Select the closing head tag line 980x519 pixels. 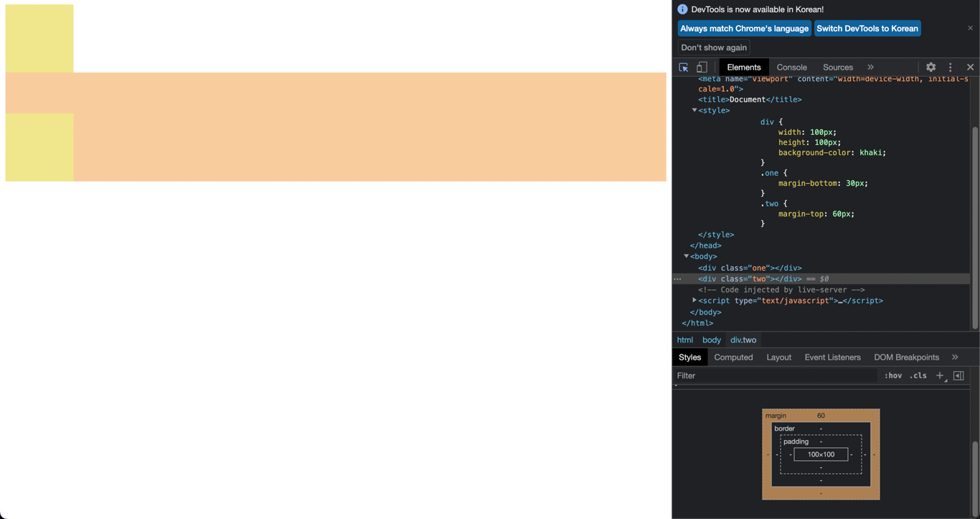(x=706, y=246)
